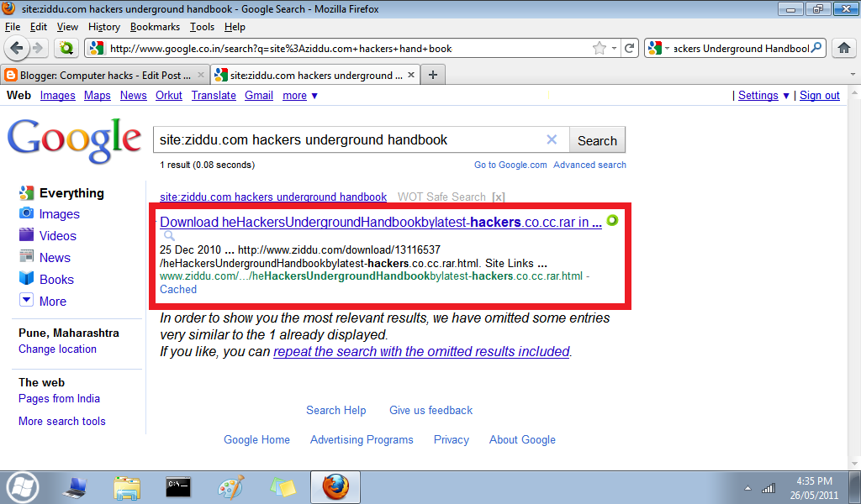Go back with the browser back arrow
This screenshot has width=861, height=504.
[17, 48]
